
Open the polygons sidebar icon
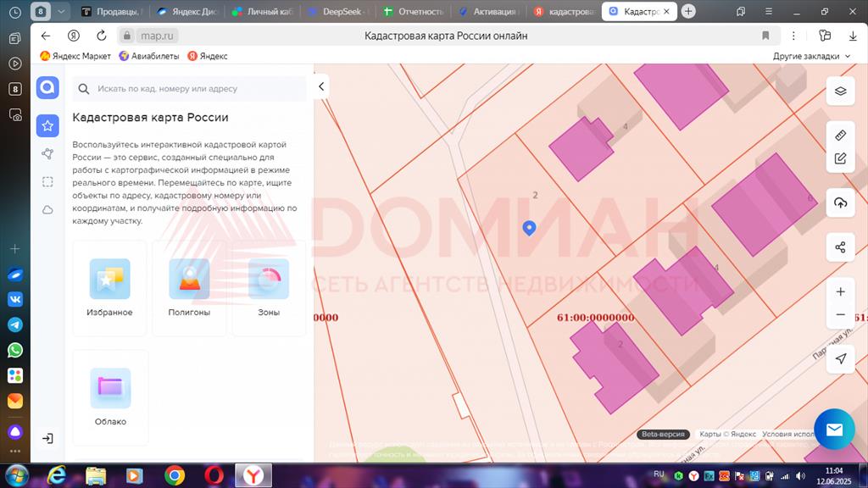47,153
